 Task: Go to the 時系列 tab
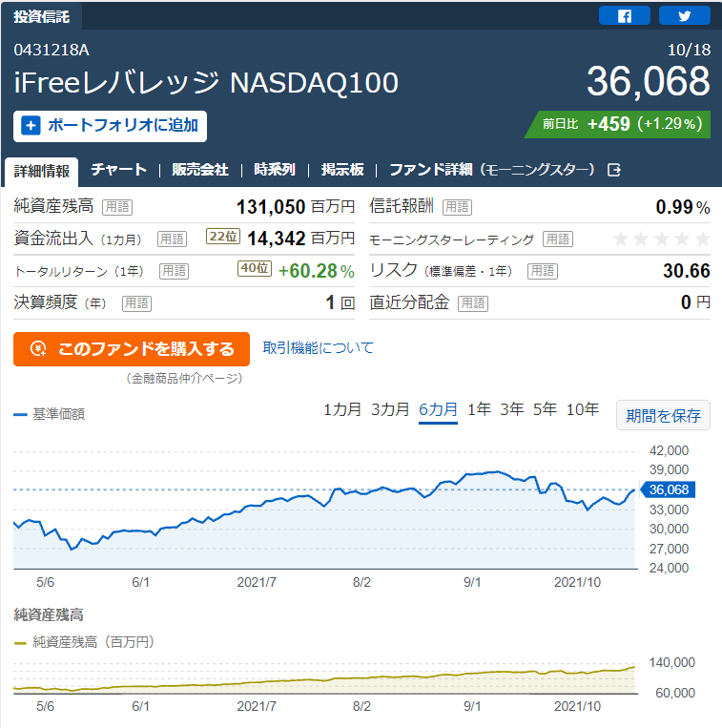pos(275,170)
